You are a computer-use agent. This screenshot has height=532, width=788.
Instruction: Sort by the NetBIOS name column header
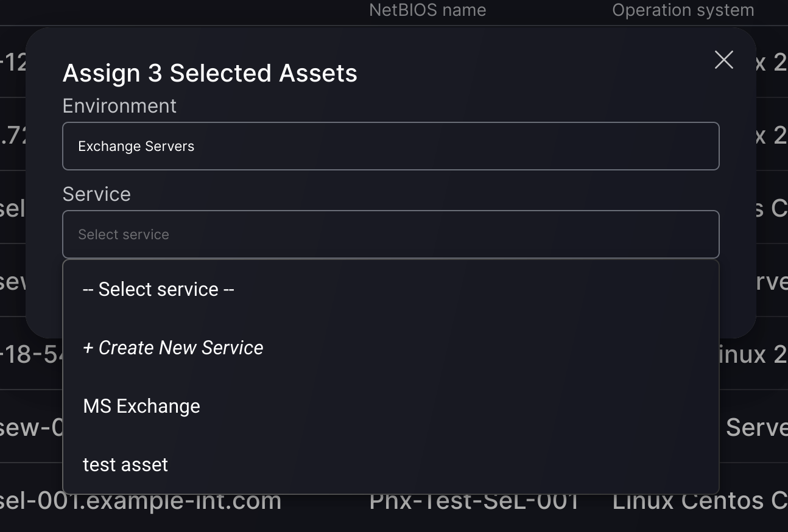[427, 10]
